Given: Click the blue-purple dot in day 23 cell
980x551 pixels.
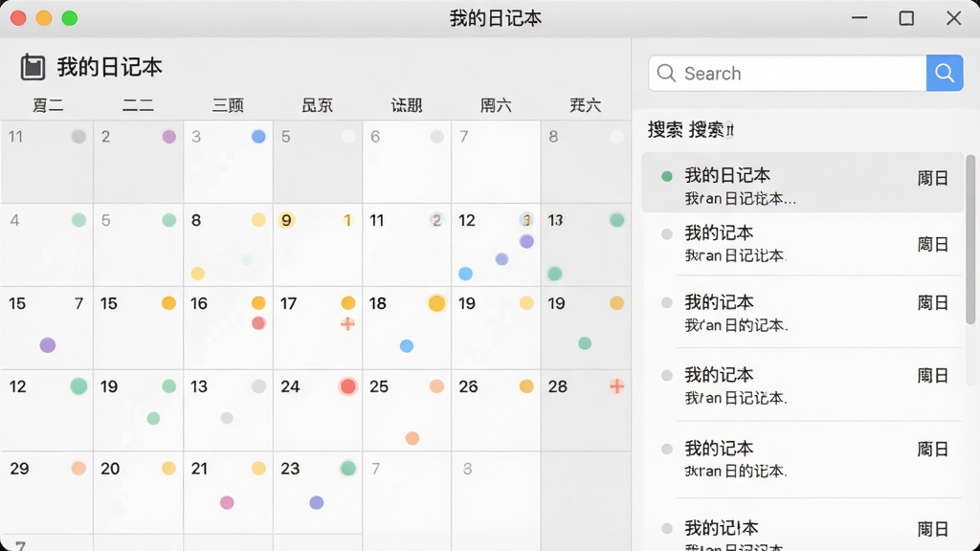Looking at the screenshot, I should (316, 502).
